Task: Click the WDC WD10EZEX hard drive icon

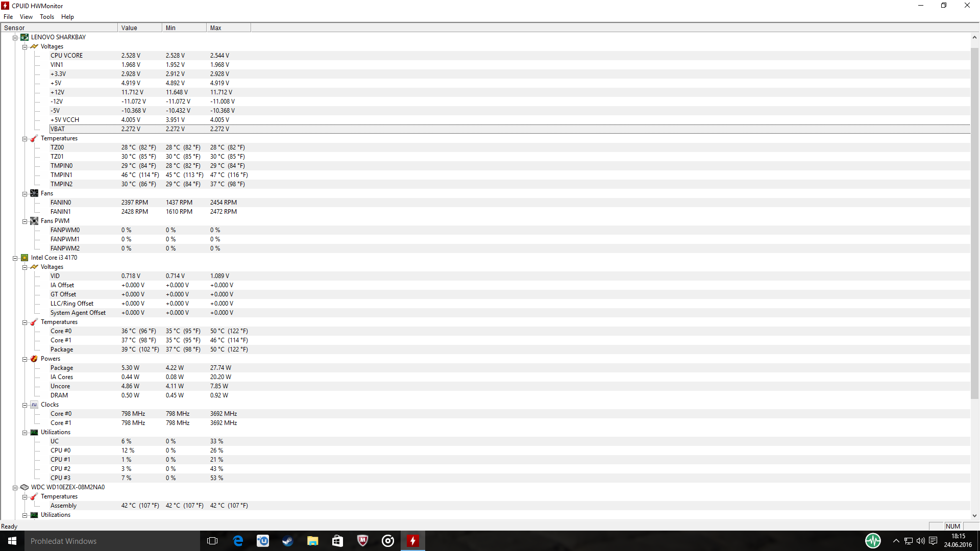Action: 24,487
